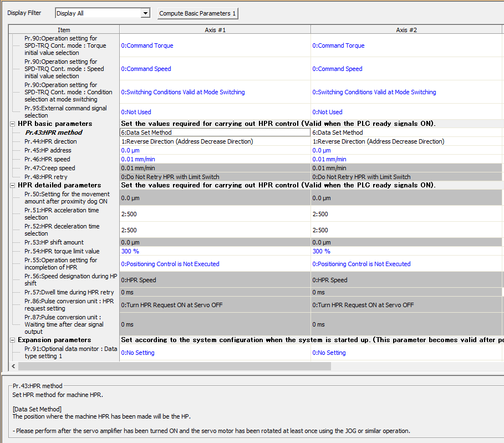Screen dimensions: 504x443
Task: Select Pr.56:Speed designation during HP shift
Action: tap(71, 280)
